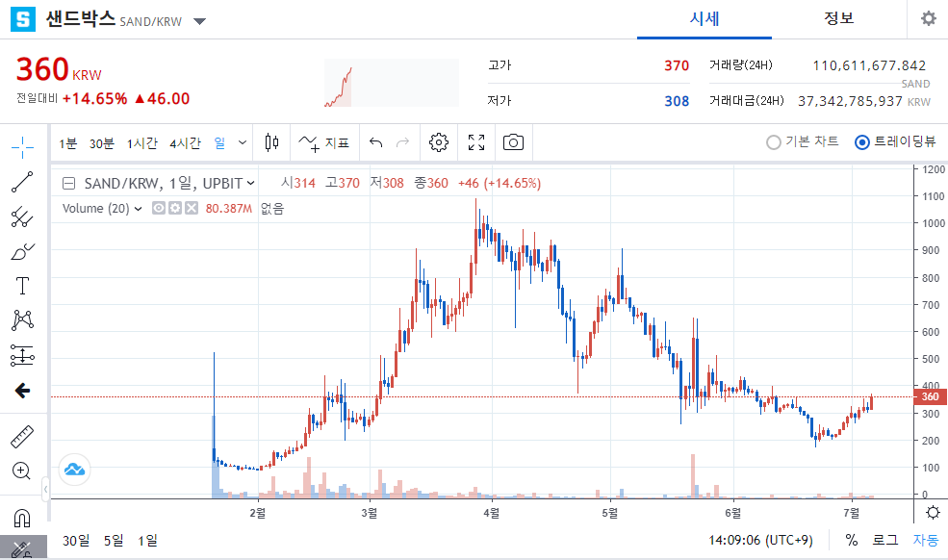Collapse the left drawing toolbar handle
948x560 pixels.
coord(45,489)
